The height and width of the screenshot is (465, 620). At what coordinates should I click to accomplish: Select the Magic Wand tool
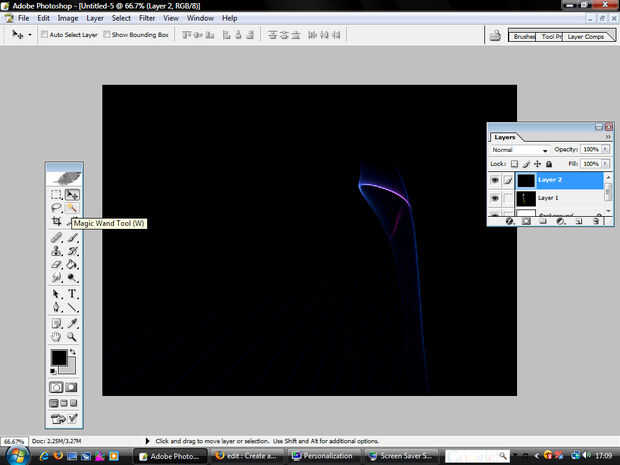(72, 208)
